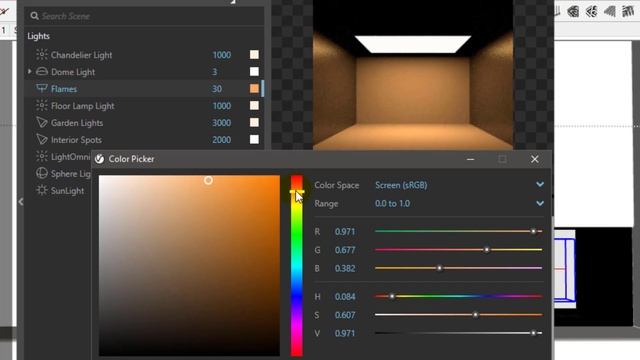Click the Interior Spots icon
The image size is (640, 360).
[x=42, y=140]
